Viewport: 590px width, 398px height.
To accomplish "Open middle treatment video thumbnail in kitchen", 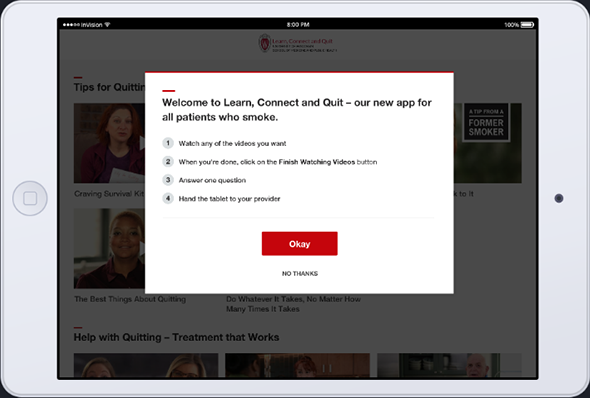I will (x=298, y=365).
